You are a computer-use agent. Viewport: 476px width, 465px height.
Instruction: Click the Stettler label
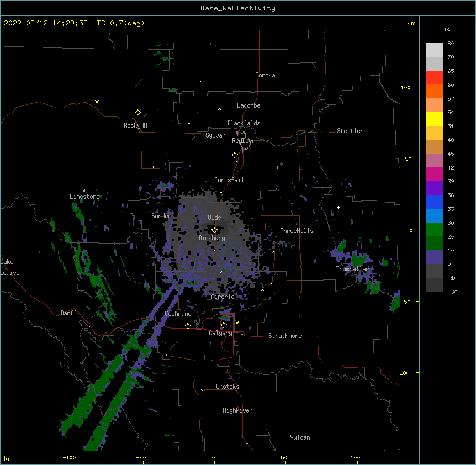point(350,131)
